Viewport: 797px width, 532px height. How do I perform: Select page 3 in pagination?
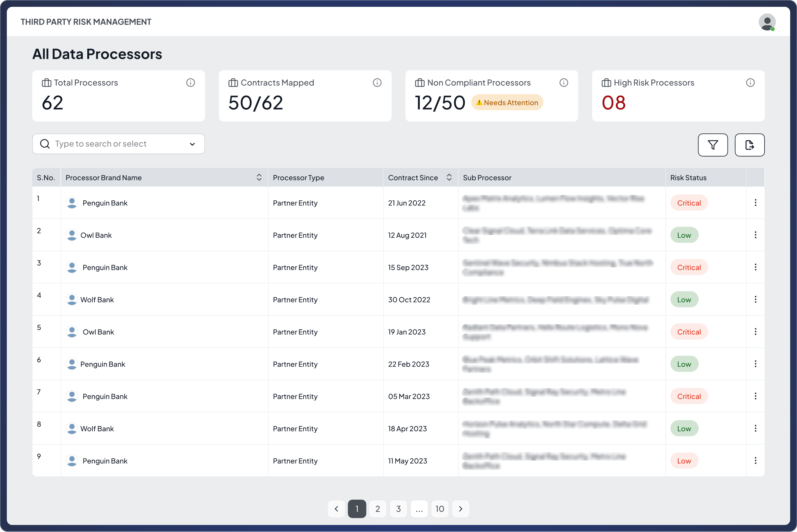pos(398,508)
